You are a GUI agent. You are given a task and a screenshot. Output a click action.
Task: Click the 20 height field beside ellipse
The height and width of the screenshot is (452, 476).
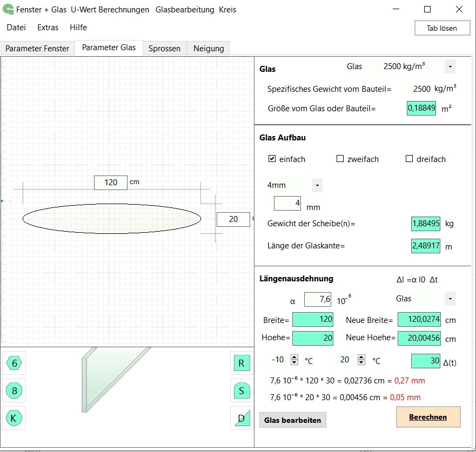pos(233,219)
